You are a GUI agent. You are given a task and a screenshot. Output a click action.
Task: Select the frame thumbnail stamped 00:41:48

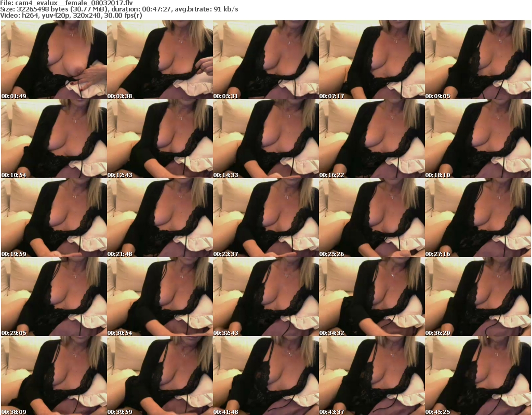click(x=266, y=376)
